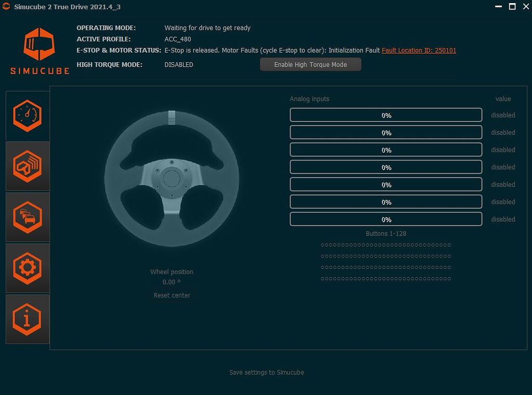The height and width of the screenshot is (395, 532).
Task: View the system info page
Action: (x=27, y=319)
